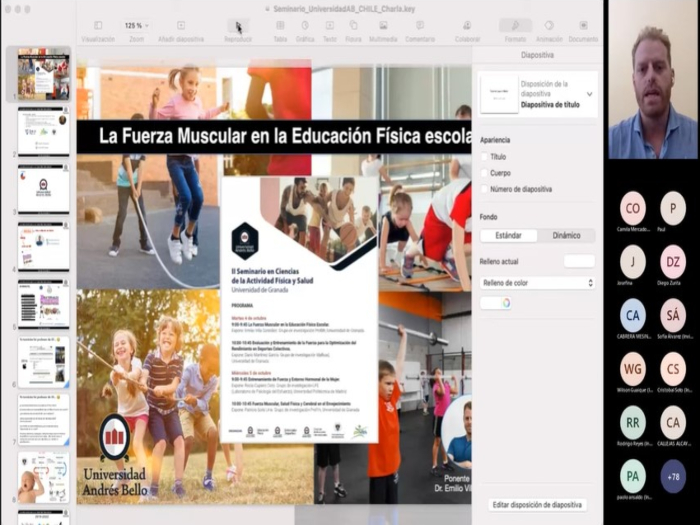
Task: Click the Relleno actual color swatch
Action: click(x=579, y=261)
